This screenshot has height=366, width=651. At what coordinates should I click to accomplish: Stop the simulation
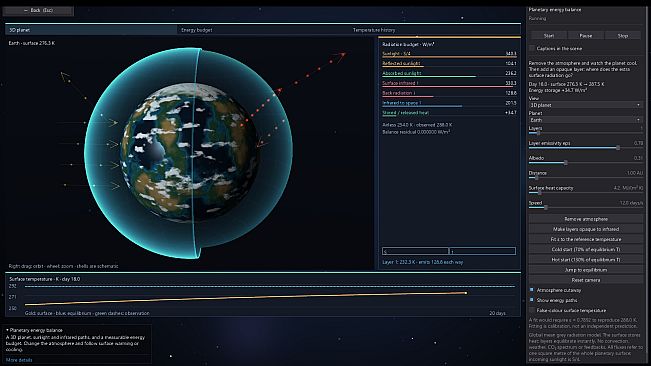tap(622, 36)
